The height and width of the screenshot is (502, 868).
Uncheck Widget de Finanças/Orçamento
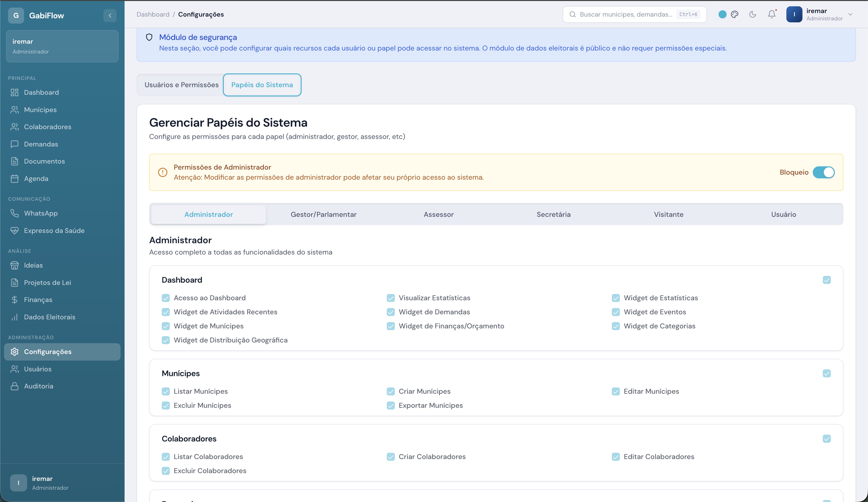click(x=391, y=326)
